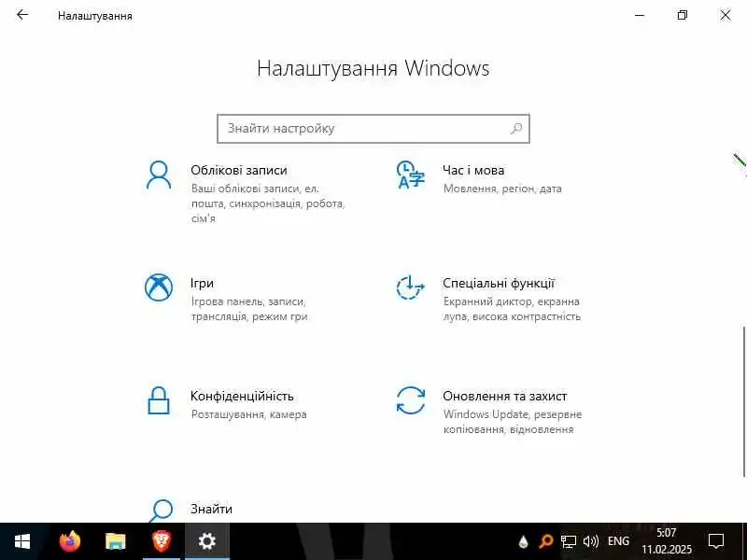Open the Облікові записи category
Image resolution: width=747 pixels, height=560 pixels.
(239, 170)
